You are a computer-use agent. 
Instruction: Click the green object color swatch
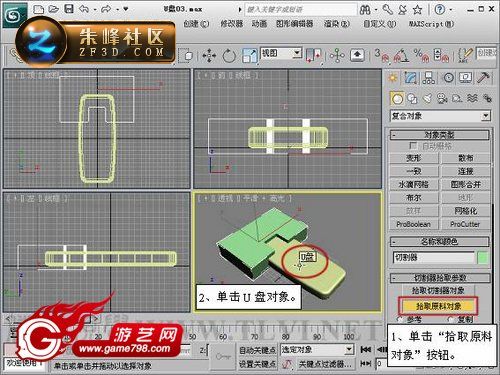click(483, 258)
